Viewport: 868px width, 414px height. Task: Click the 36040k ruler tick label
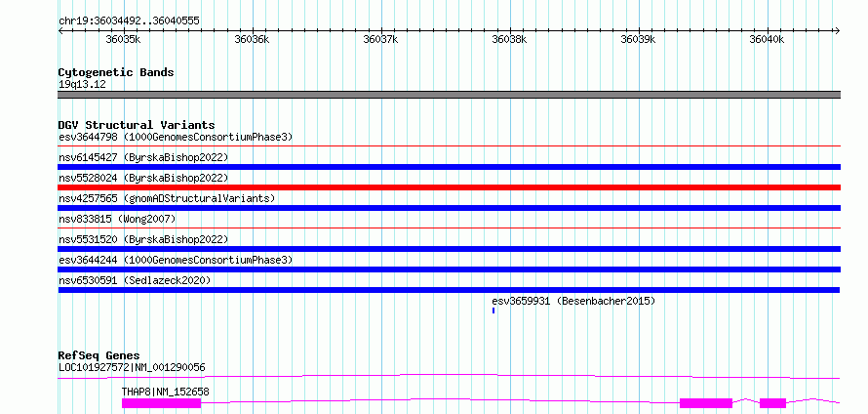(767, 39)
